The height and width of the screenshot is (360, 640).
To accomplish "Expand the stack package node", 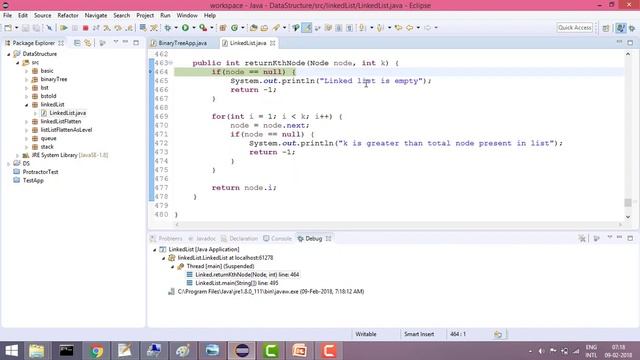I will coord(27,147).
